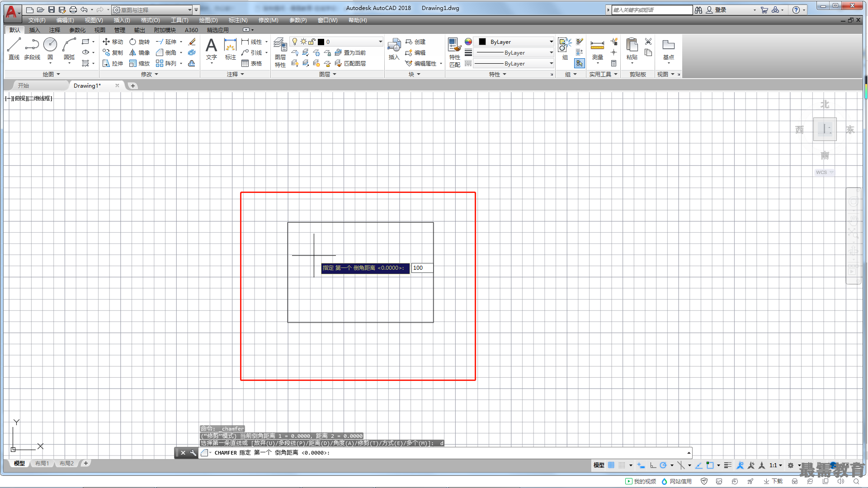Click the Paste (粘贴) clipboard icon

(632, 49)
